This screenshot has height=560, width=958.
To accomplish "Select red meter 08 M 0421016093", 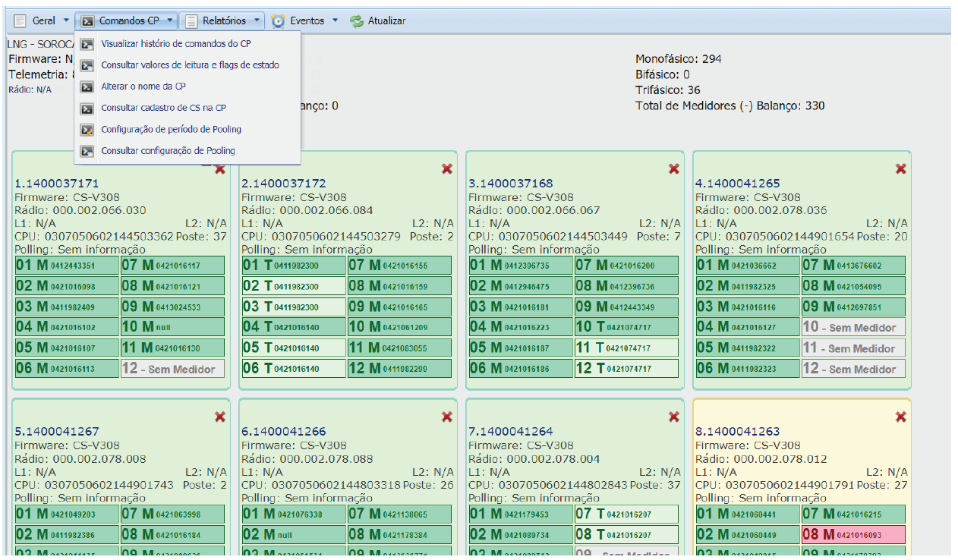I will 853,535.
